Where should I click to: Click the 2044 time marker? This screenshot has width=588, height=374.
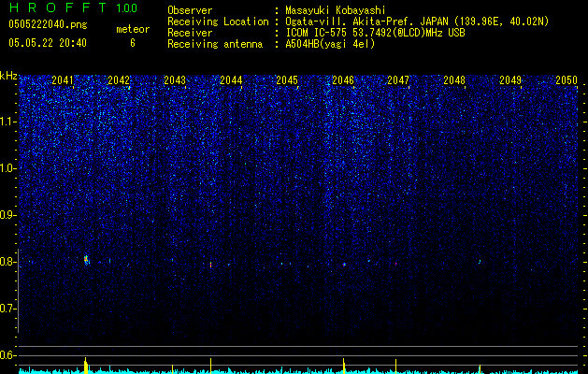click(231, 80)
